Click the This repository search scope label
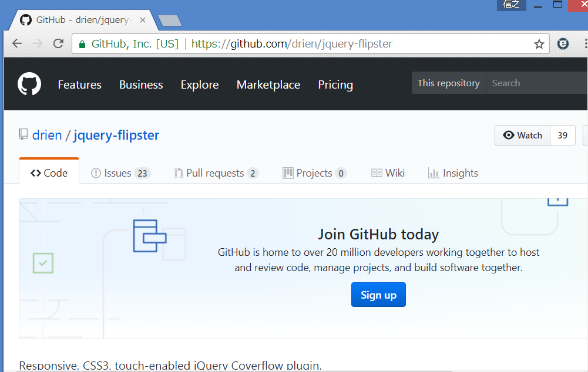Image resolution: width=588 pixels, height=372 pixels. click(449, 83)
